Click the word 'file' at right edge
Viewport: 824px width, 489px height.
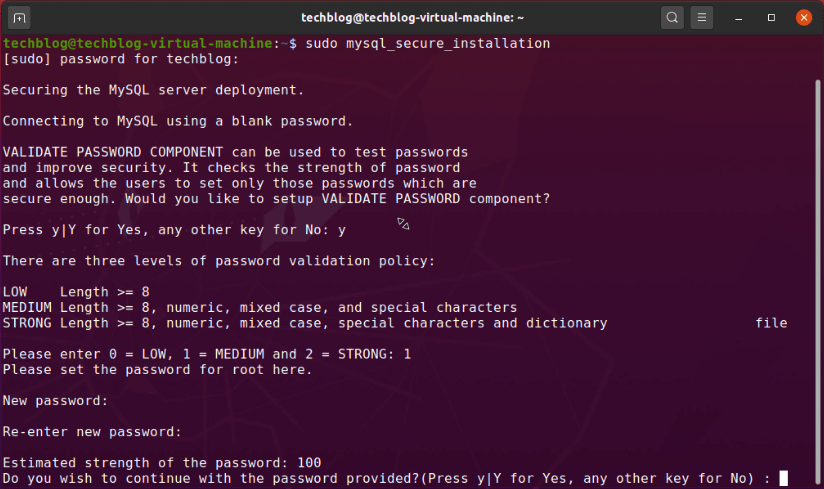[x=771, y=323]
